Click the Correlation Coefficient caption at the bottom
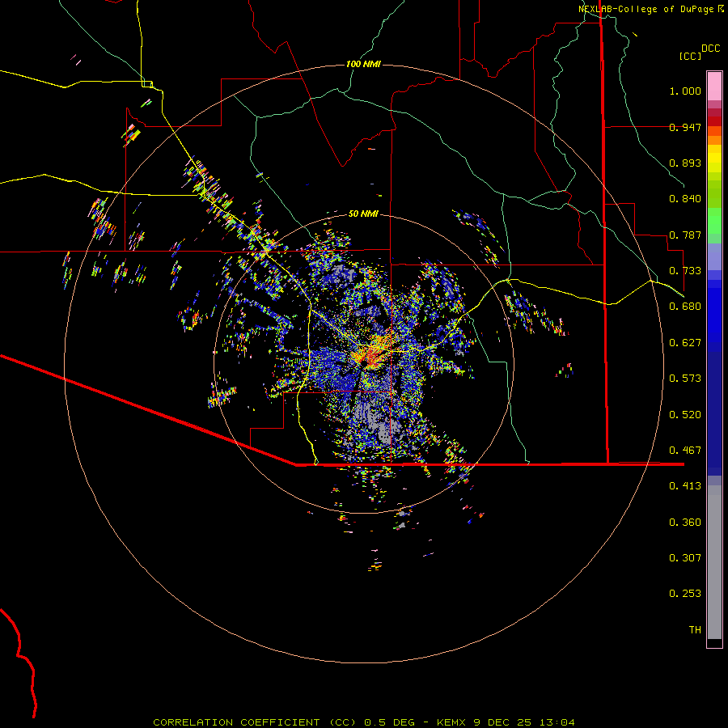Viewport: 728px width, 728px height. [x=363, y=722]
